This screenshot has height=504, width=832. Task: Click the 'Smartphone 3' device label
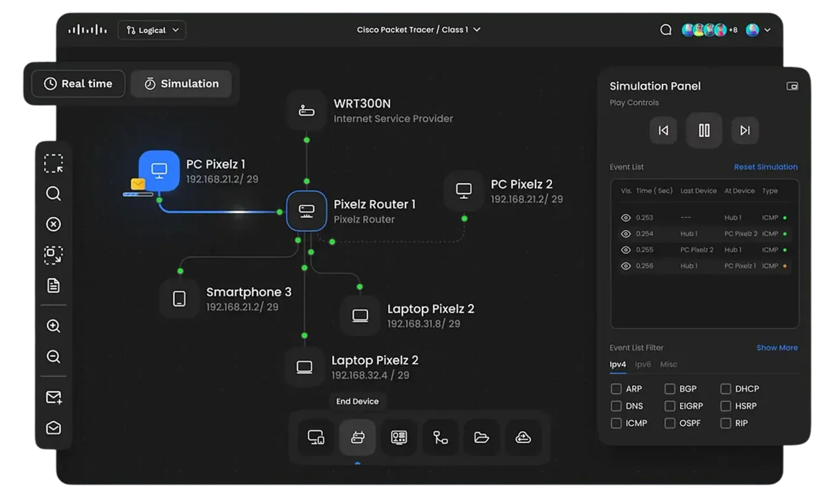249,292
